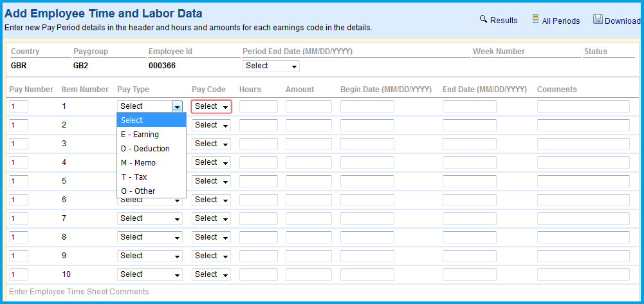The height and width of the screenshot is (304, 644).
Task: Pick the 'O - Other' option
Action: tap(138, 191)
